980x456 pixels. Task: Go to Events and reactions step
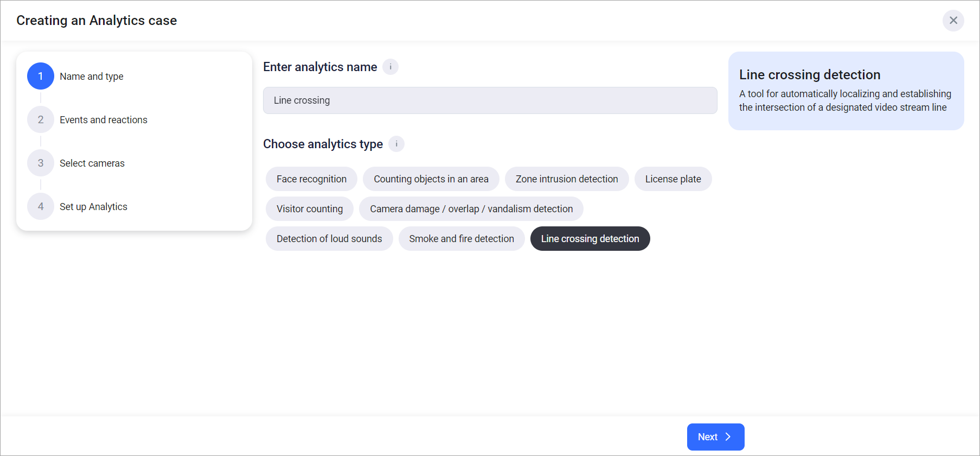103,120
